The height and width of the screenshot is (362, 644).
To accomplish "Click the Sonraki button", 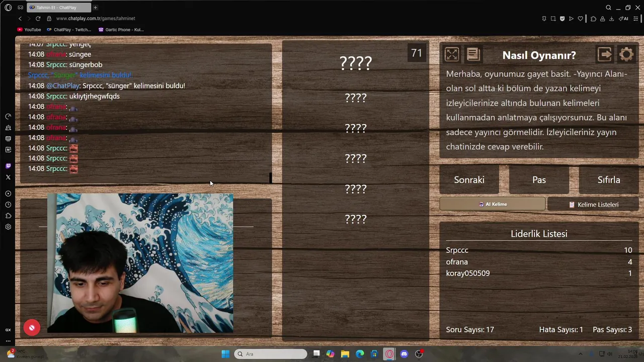I will click(x=469, y=179).
